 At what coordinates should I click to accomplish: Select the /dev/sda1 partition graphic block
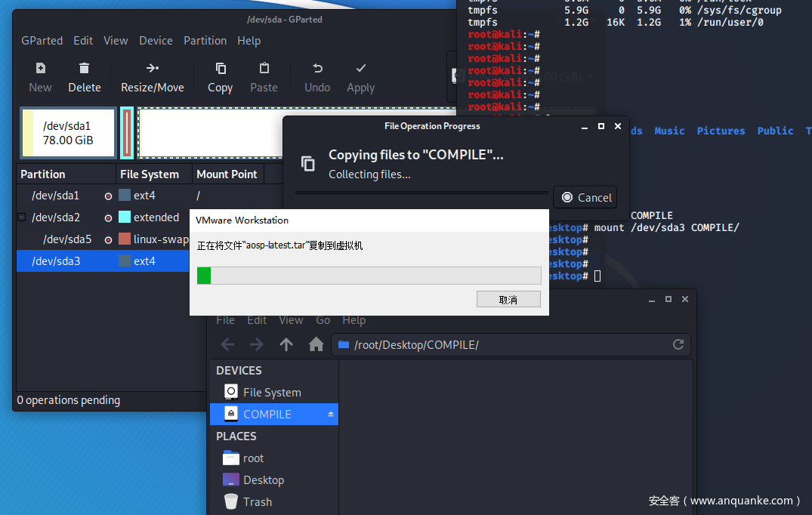68,133
